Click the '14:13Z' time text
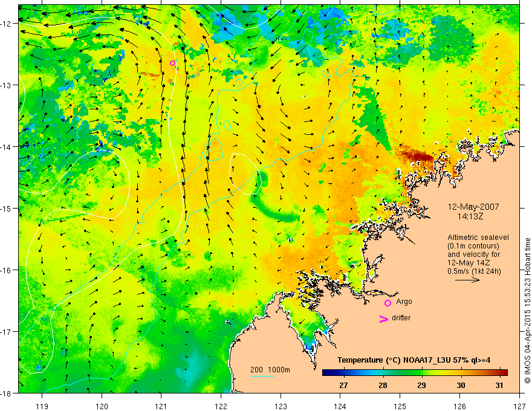 click(x=470, y=216)
